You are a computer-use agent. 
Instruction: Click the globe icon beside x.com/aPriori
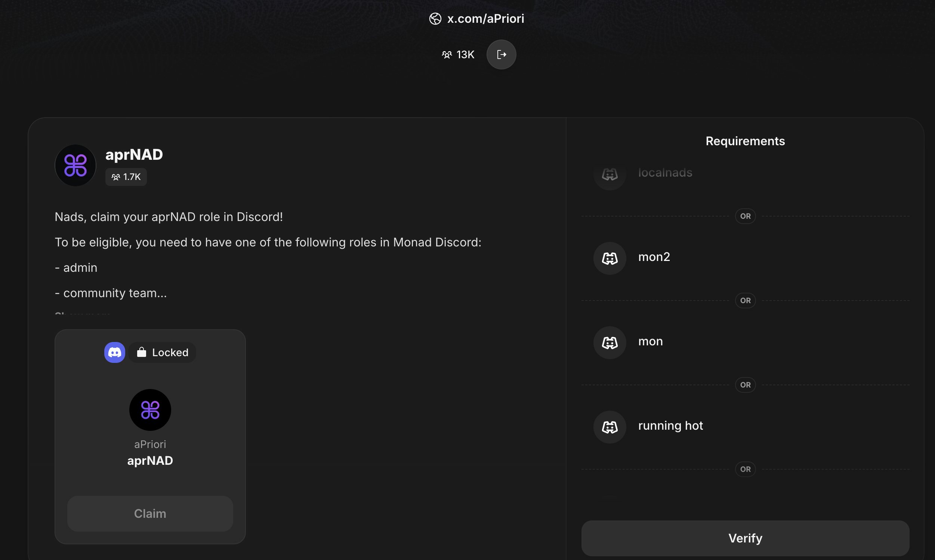tap(435, 19)
